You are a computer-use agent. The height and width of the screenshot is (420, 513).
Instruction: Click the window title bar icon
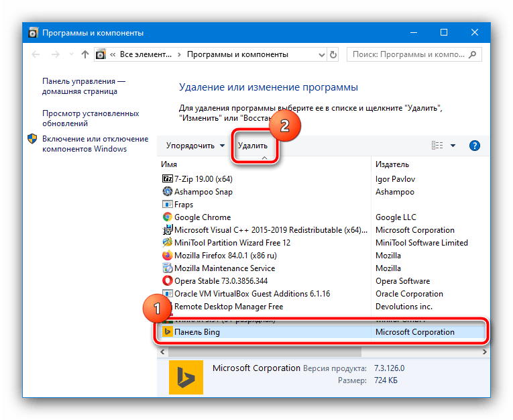point(33,33)
